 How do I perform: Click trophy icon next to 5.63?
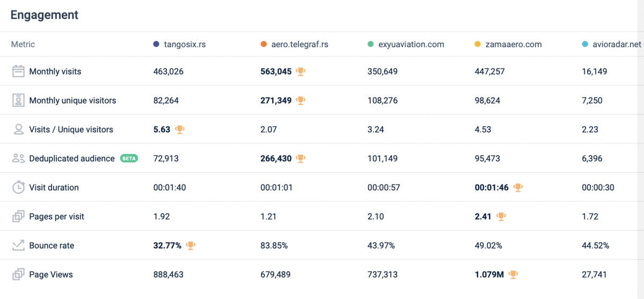(180, 129)
